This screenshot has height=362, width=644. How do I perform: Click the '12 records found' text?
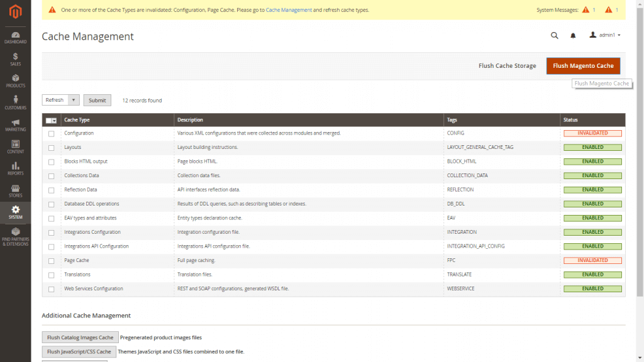tap(142, 100)
